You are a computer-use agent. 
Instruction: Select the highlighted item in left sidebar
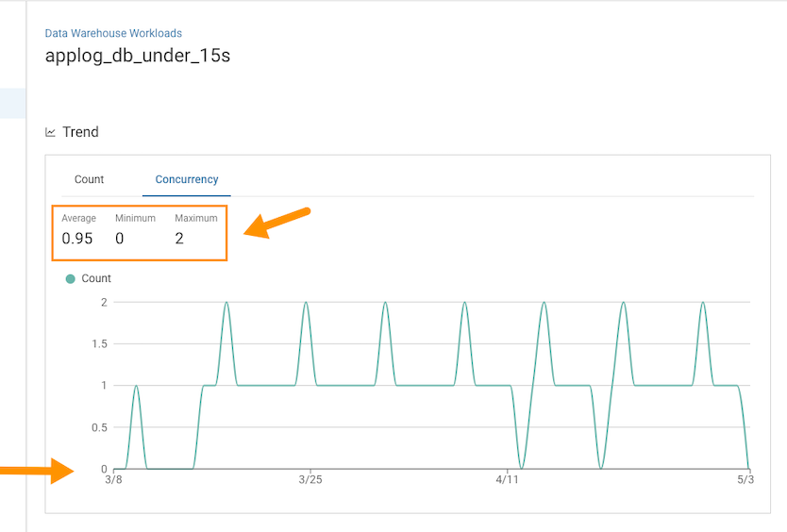[12, 103]
